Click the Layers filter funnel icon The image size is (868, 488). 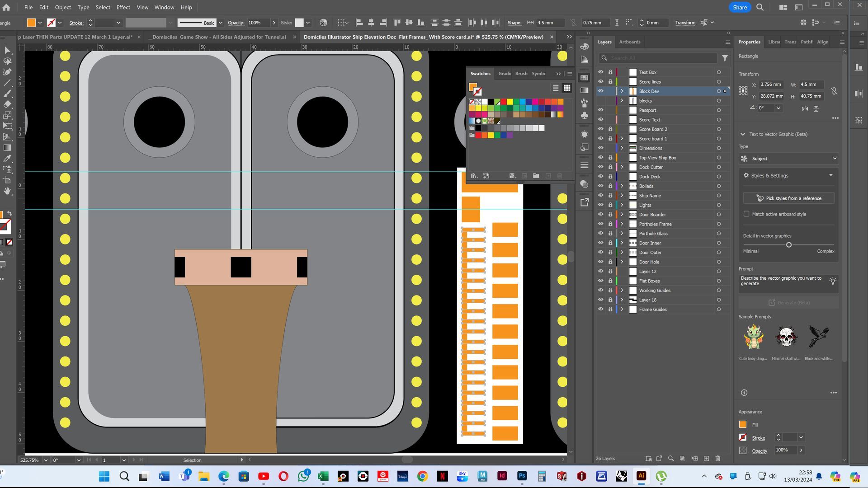[x=725, y=58]
